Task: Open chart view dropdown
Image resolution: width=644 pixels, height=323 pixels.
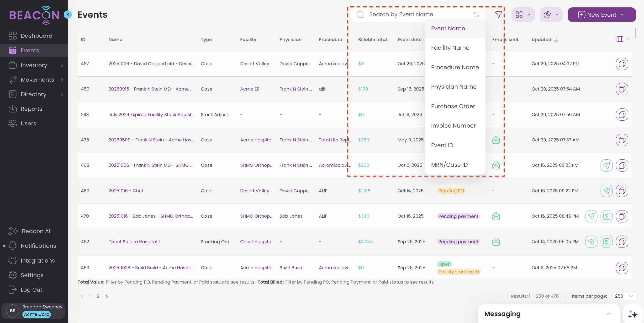Action: [x=551, y=15]
